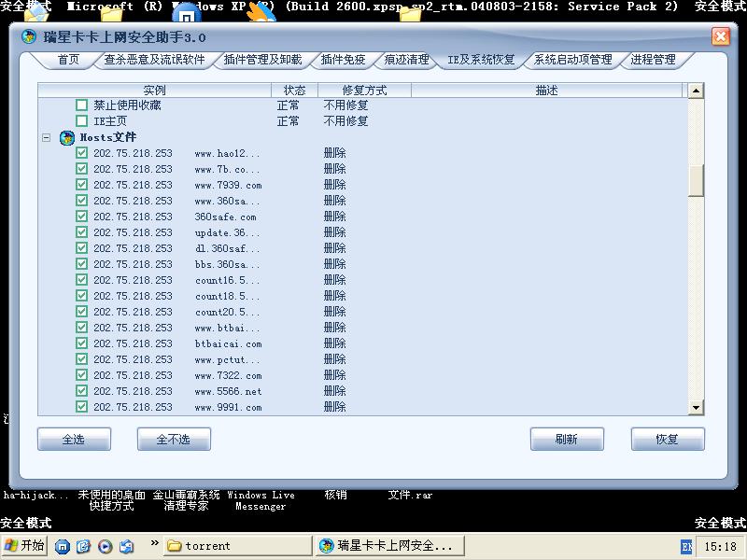Uncheck the 360safe.com hosts entry
747x560 pixels.
(82, 217)
